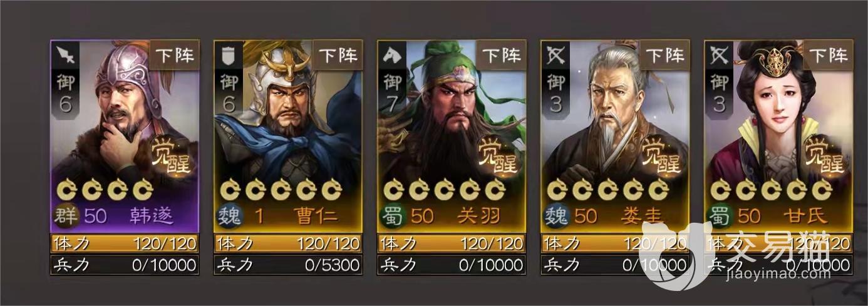
Task: Click the 群 faction badge on 韩遂 card
Action: coord(66,216)
